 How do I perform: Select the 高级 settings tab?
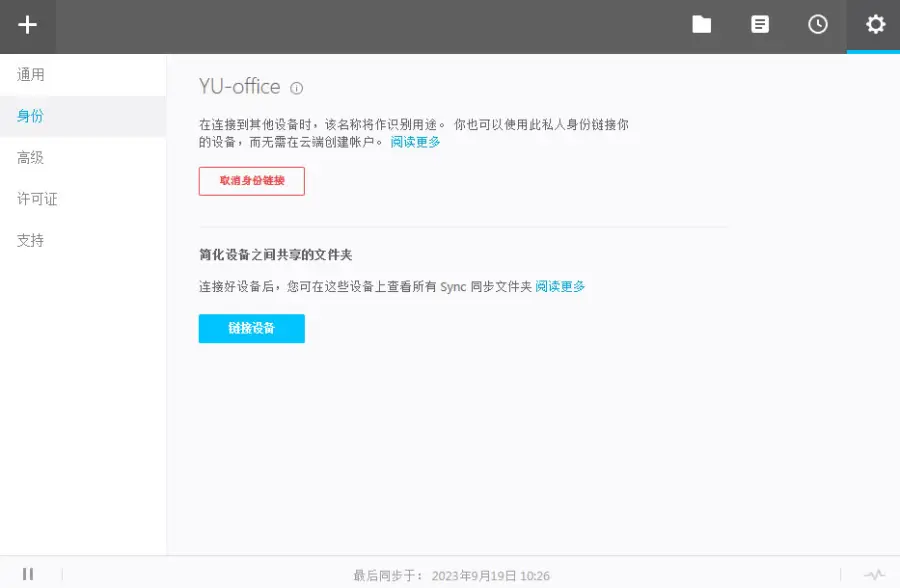pos(83,157)
